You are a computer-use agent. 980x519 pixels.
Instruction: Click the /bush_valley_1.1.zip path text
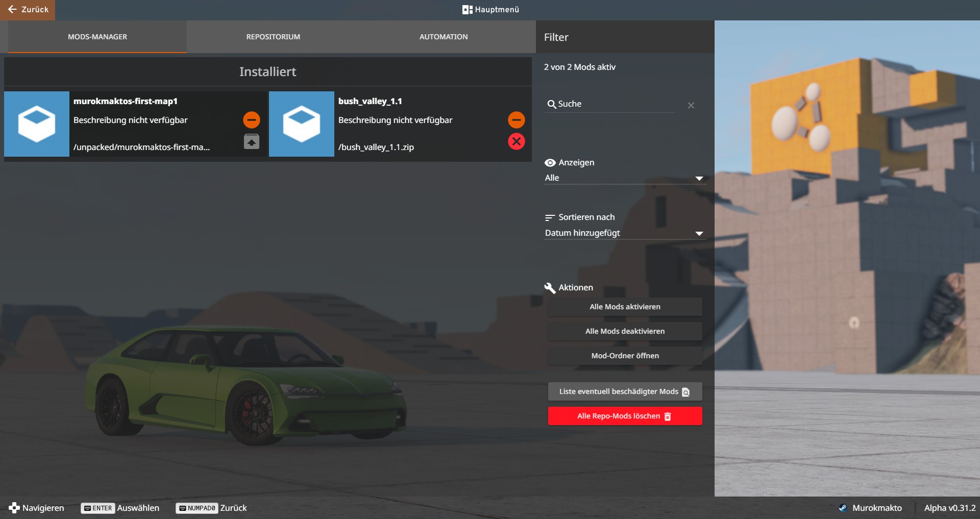coord(376,147)
